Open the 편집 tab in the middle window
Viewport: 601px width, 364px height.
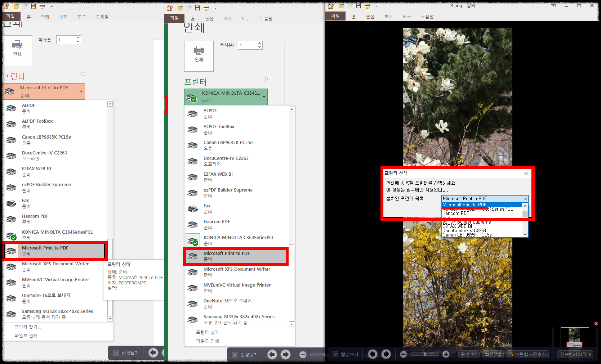tap(209, 19)
